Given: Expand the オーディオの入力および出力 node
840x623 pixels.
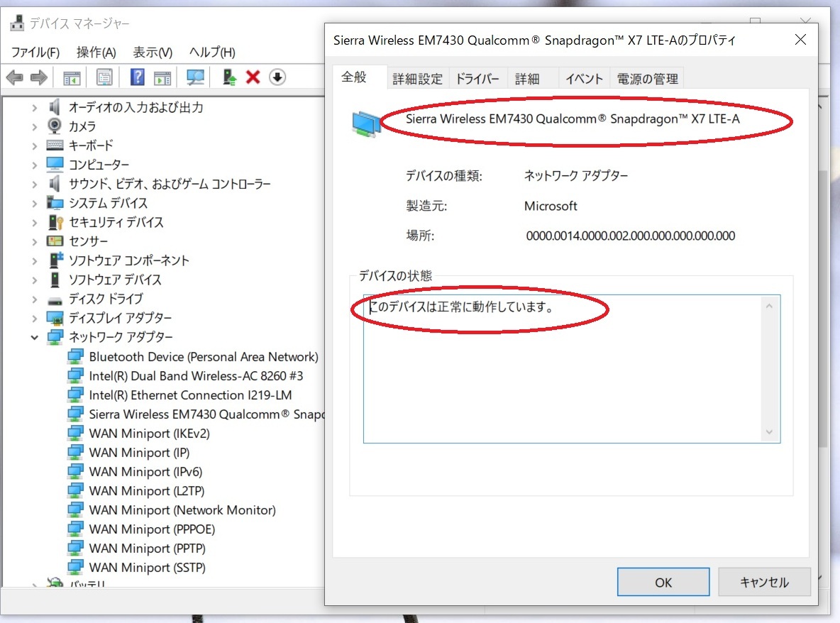Looking at the screenshot, I should tap(35, 108).
